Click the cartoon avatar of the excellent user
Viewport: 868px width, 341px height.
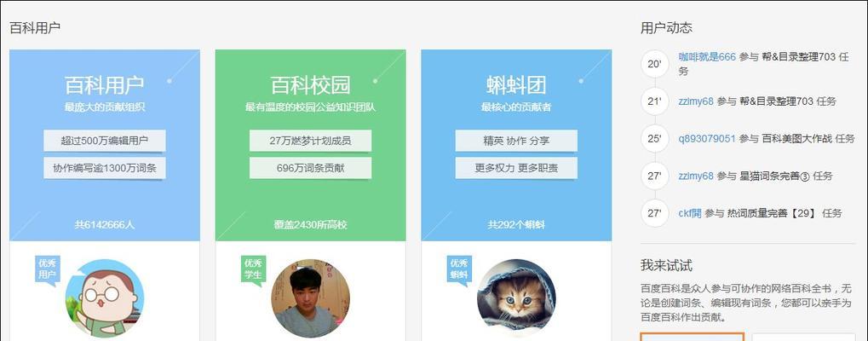tap(105, 298)
